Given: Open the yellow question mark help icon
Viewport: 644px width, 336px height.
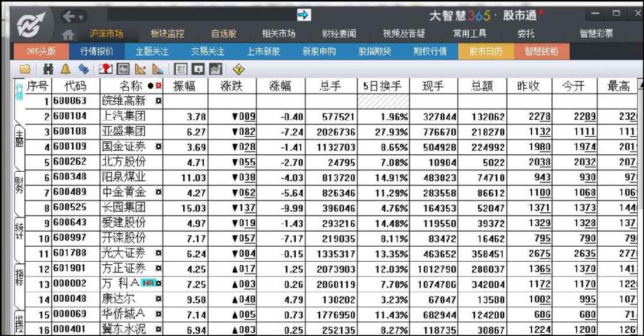Looking at the screenshot, I should (x=238, y=69).
